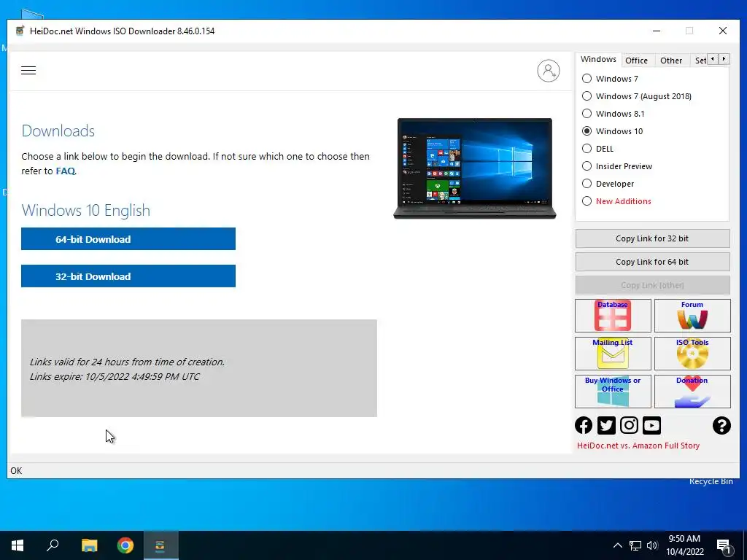Show hidden tray icons chevron
The image size is (747, 560).
617,545
